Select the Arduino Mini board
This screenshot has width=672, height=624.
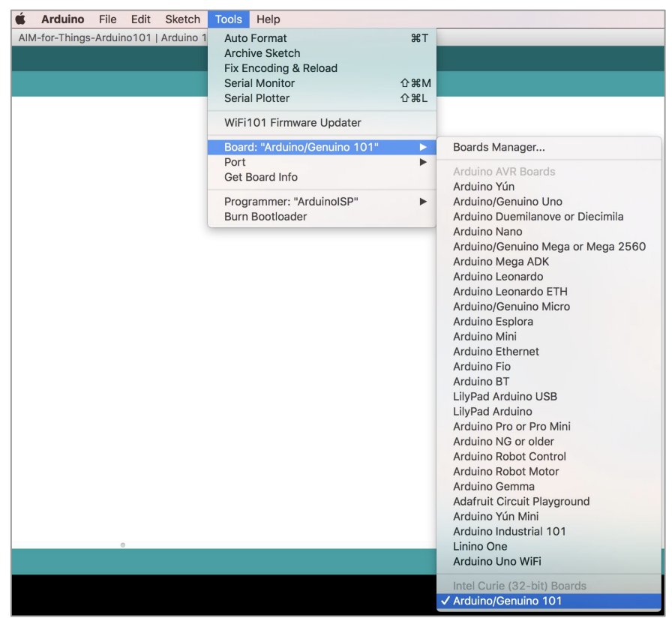tap(549, 337)
